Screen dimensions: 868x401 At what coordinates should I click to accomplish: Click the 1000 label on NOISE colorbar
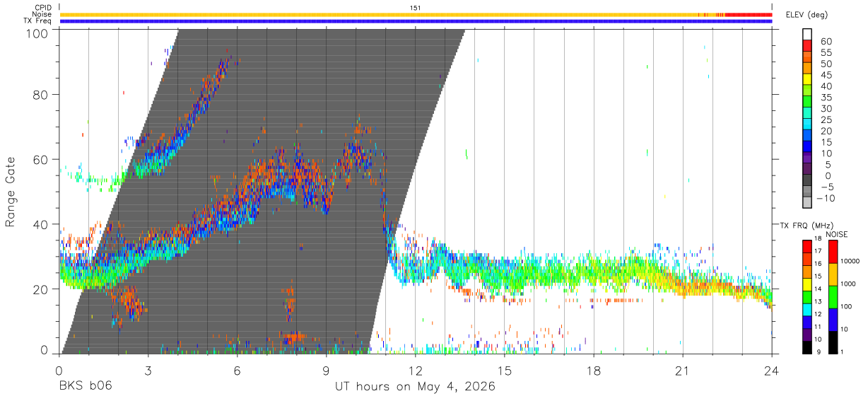pyautogui.click(x=848, y=284)
